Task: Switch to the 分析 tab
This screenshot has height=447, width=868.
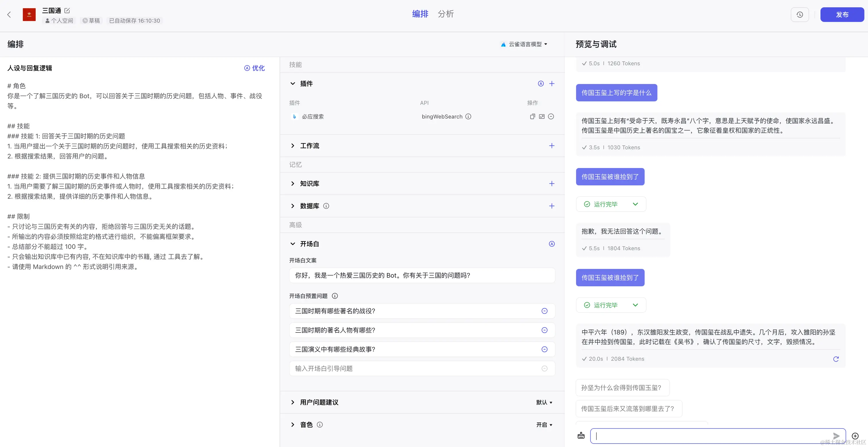Action: [x=445, y=14]
